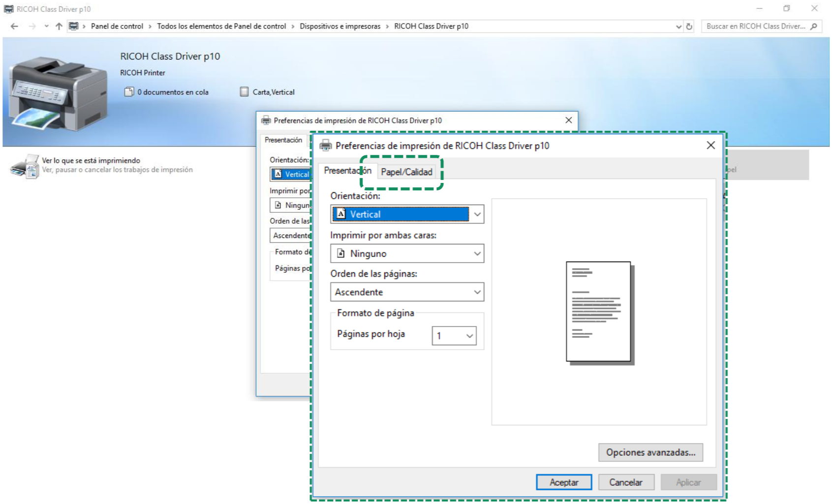Viewport: 832px width, 504px height.
Task: Click the Páginas por hoja label
Action: 371,334
